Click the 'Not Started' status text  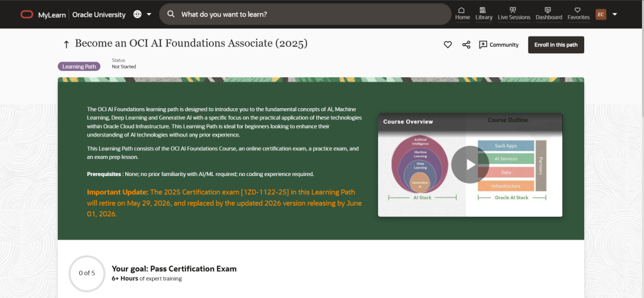coord(124,67)
